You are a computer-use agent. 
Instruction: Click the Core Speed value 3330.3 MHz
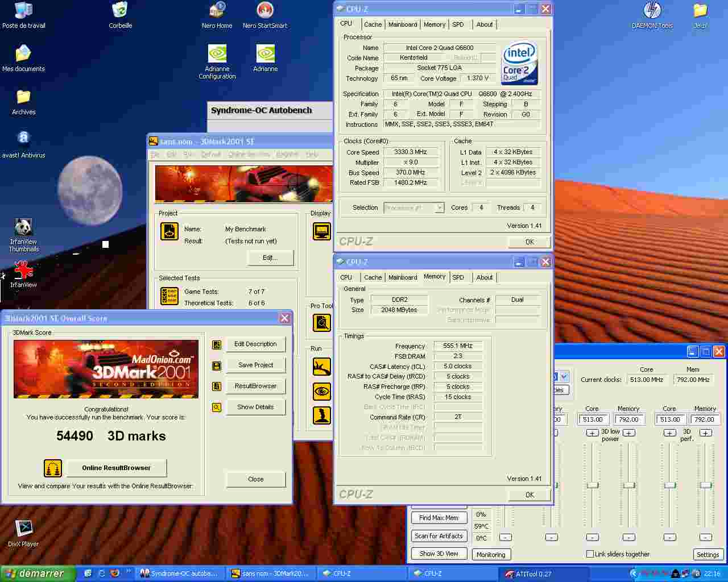(411, 152)
